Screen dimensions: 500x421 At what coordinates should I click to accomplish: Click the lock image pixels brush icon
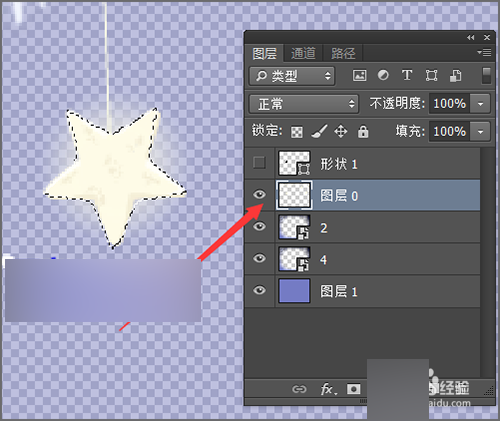coord(319,131)
